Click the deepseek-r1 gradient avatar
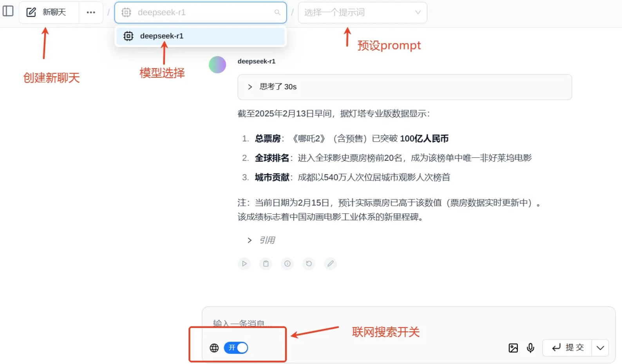The image size is (622, 364). click(x=217, y=65)
